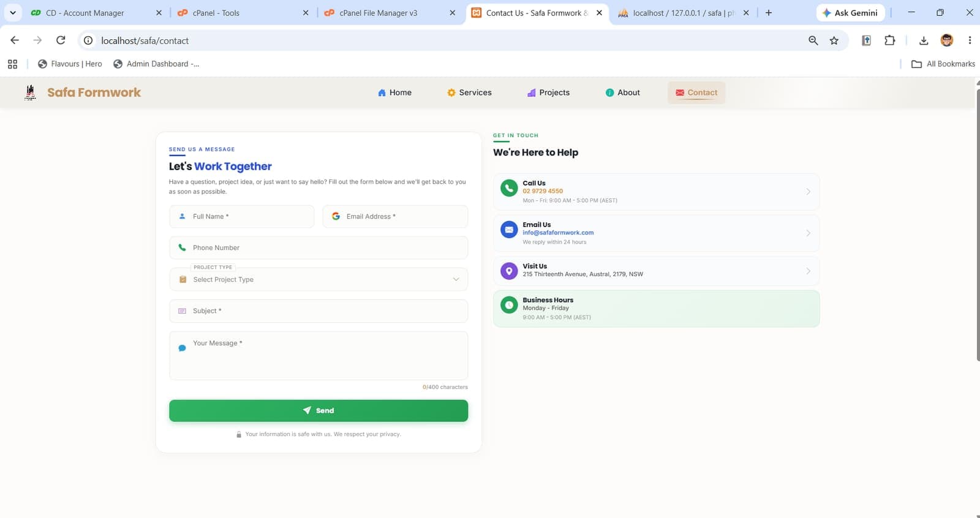Screen dimensions: 980x518
Task: Click the extension icon beside the bookmark star
Action: 866,40
